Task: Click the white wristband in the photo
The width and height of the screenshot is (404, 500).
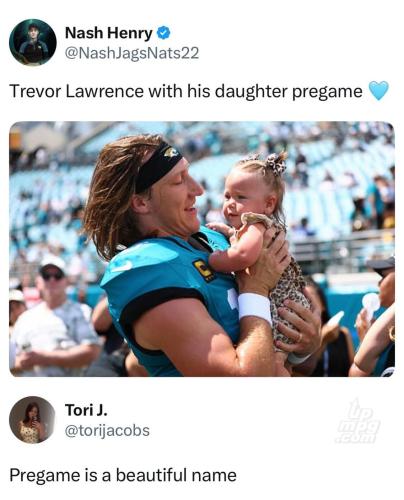Action: point(255,307)
